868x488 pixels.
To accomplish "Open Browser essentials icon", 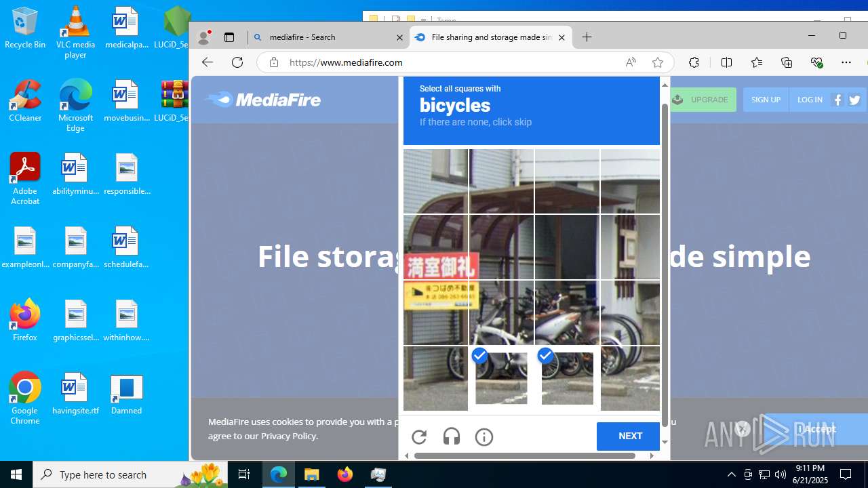I will click(816, 62).
